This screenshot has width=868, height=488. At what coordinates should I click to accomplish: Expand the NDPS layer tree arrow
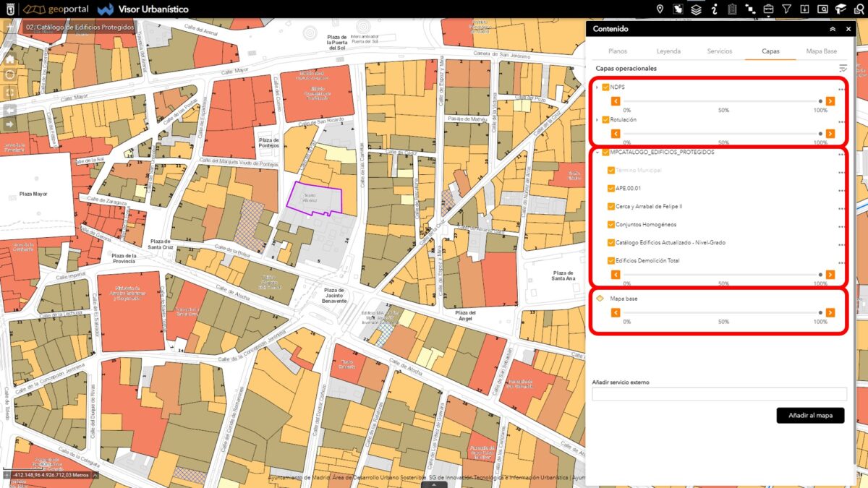click(x=597, y=86)
